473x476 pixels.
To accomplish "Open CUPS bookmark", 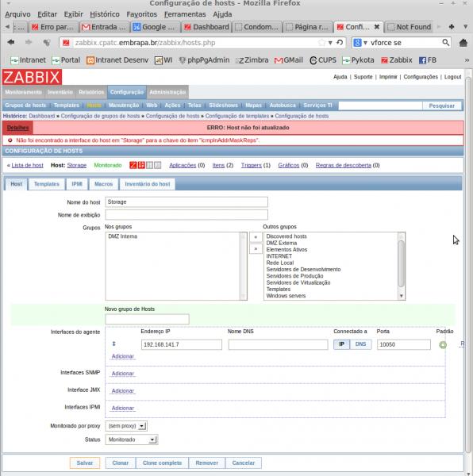I will [x=323, y=60].
